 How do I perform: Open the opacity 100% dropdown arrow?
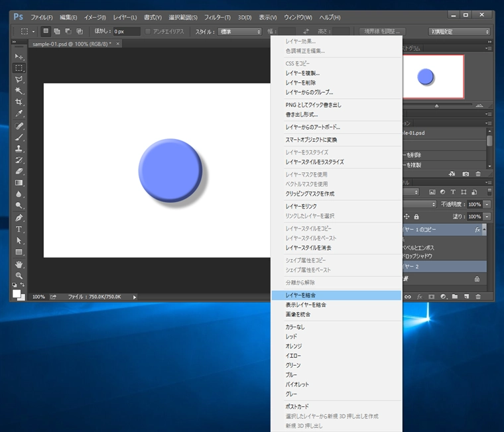[x=487, y=204]
